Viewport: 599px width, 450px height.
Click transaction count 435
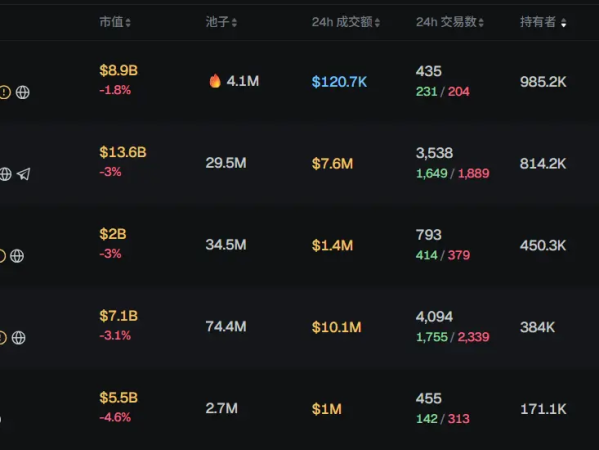pyautogui.click(x=429, y=71)
